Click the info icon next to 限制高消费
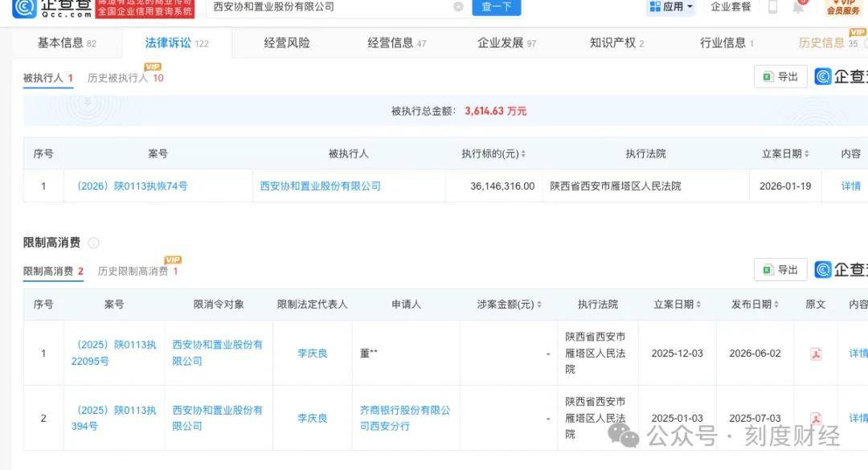This screenshot has height=470, width=868. coord(93,243)
